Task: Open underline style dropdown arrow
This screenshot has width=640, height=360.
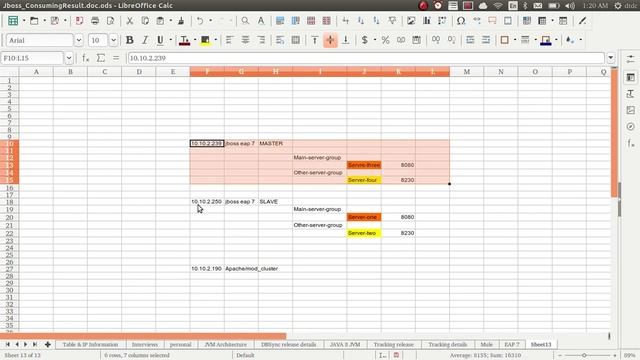Action: [x=170, y=40]
